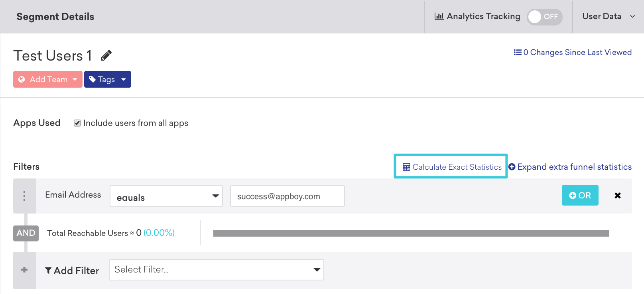Click the Test Users 1 segment title

pyautogui.click(x=53, y=56)
